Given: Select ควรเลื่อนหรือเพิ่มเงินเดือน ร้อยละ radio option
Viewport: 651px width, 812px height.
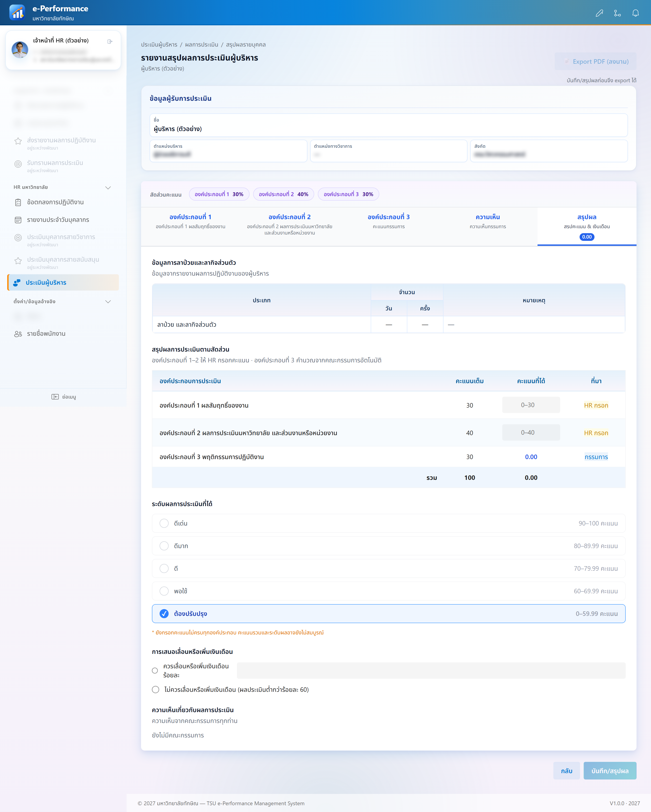Looking at the screenshot, I should (x=155, y=670).
